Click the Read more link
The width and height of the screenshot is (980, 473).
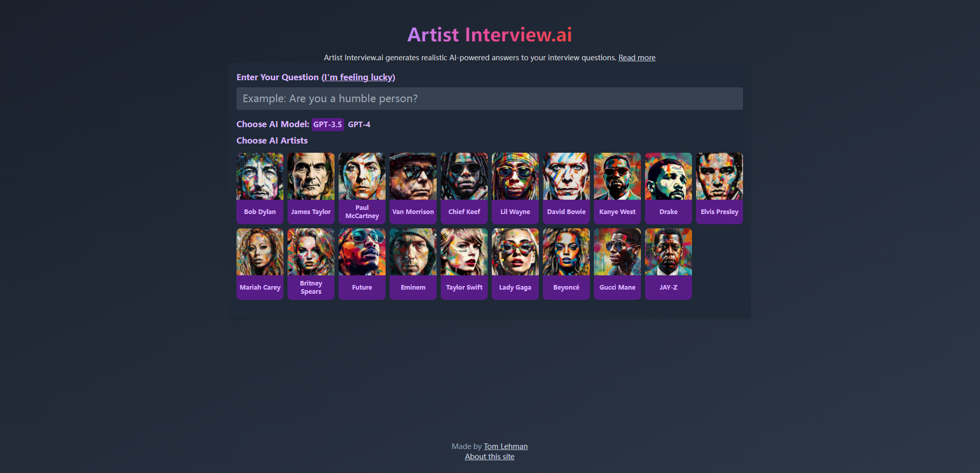click(636, 57)
